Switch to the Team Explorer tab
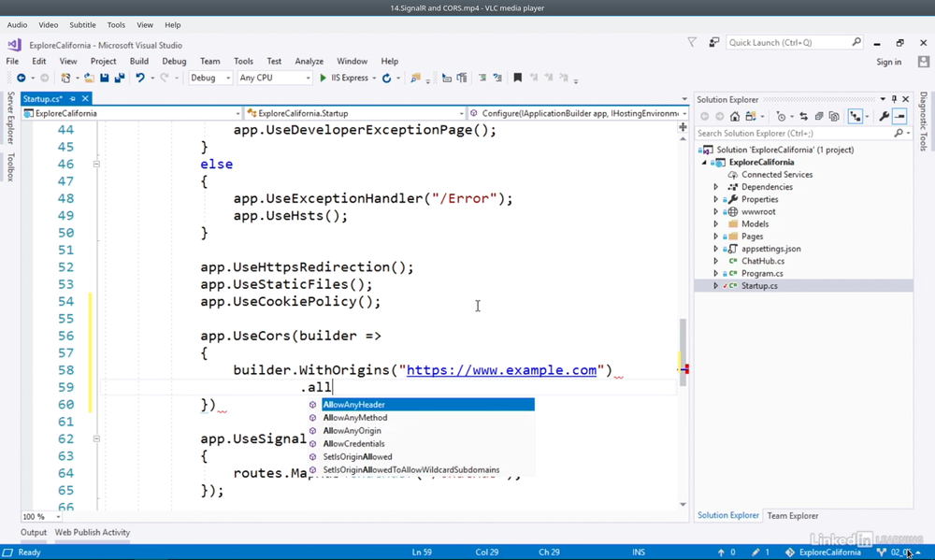The width and height of the screenshot is (935, 560). coord(793,516)
